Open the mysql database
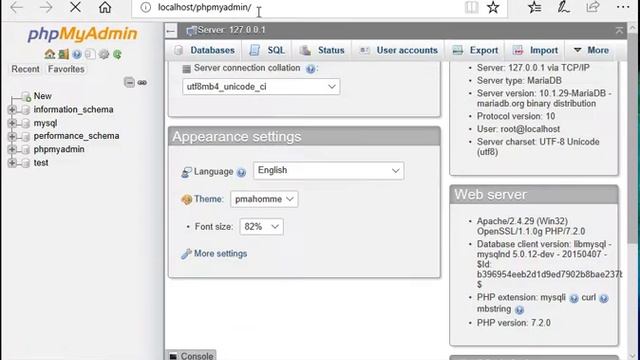Image resolution: width=640 pixels, height=360 pixels. point(45,123)
